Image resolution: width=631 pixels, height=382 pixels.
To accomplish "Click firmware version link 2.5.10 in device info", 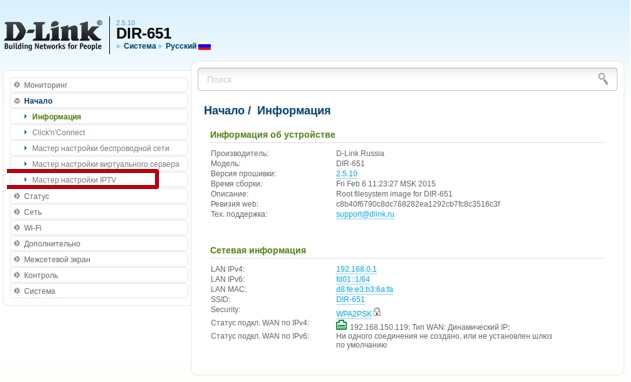I will pos(346,173).
